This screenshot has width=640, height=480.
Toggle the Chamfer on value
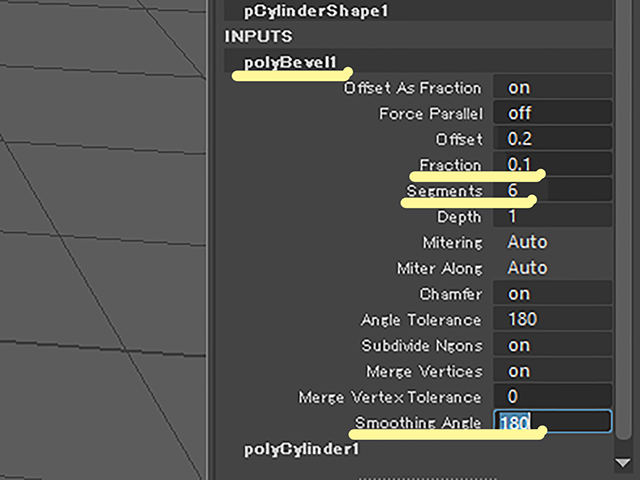552,293
